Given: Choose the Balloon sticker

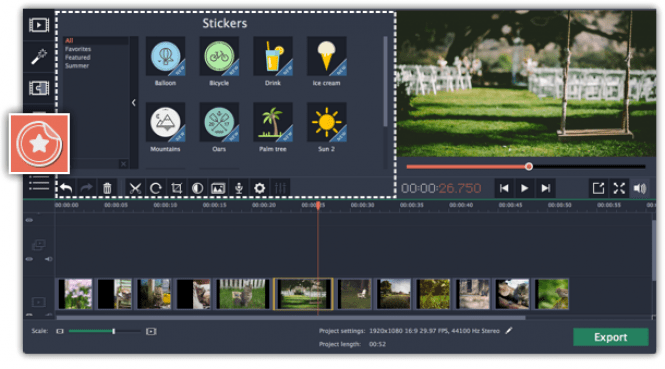Looking at the screenshot, I should [165, 56].
